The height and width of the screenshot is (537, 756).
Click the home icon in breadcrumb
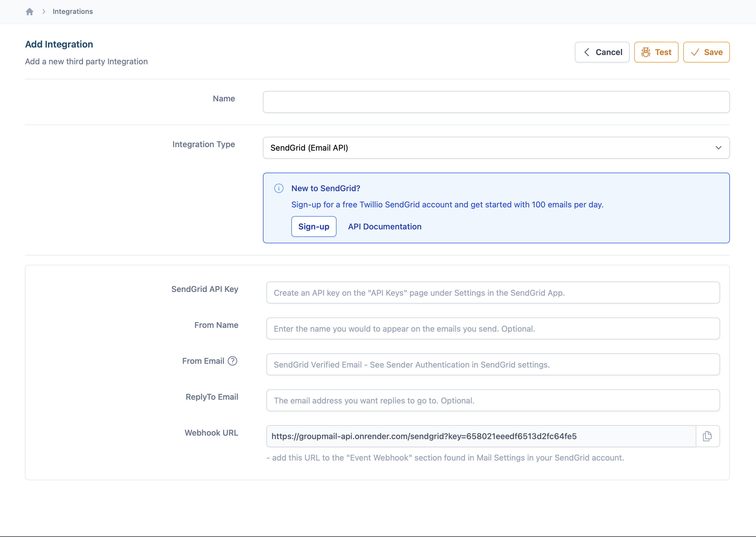pos(30,12)
